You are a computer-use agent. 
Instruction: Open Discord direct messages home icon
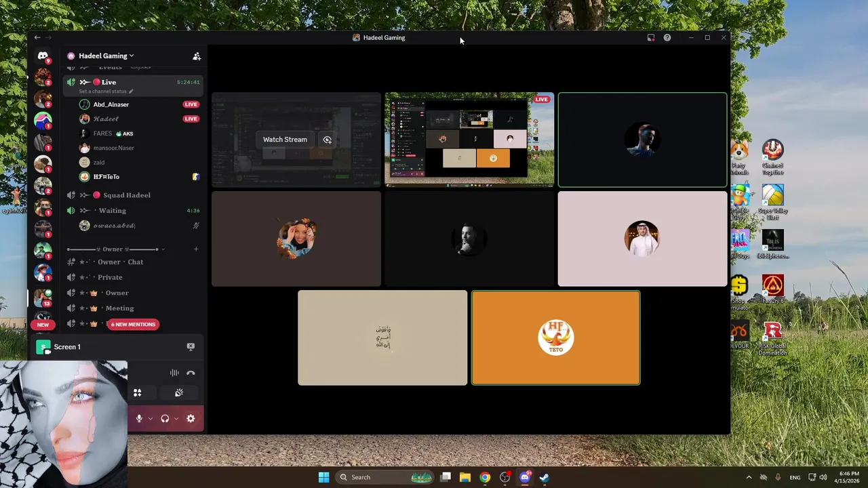(43, 56)
